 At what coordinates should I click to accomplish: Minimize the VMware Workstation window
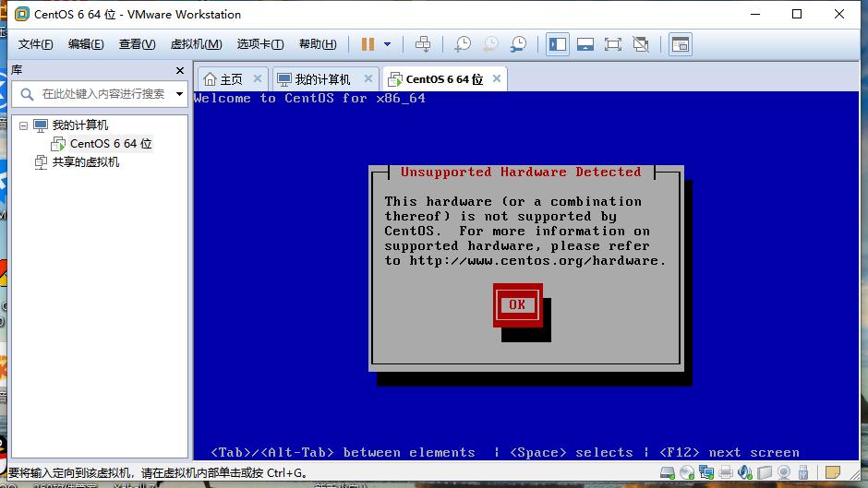click(755, 15)
